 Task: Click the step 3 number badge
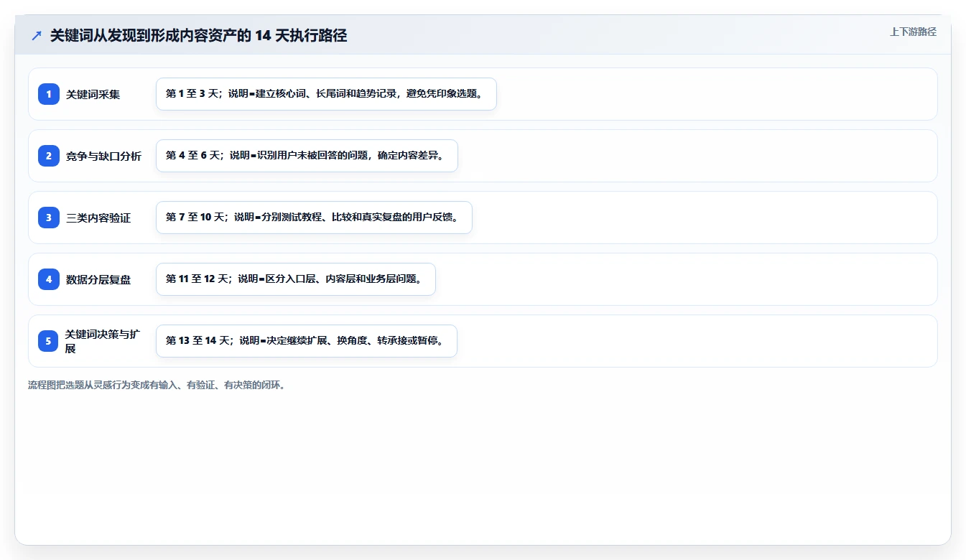click(x=49, y=218)
